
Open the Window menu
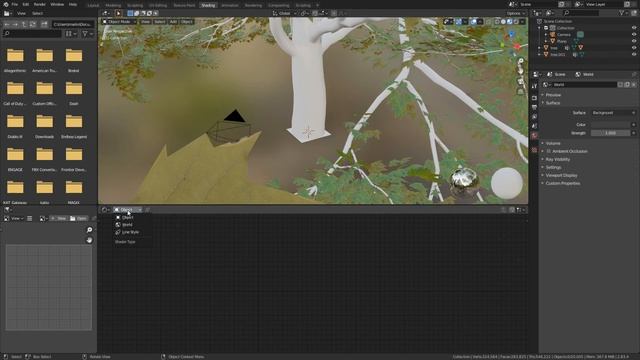point(57,4)
